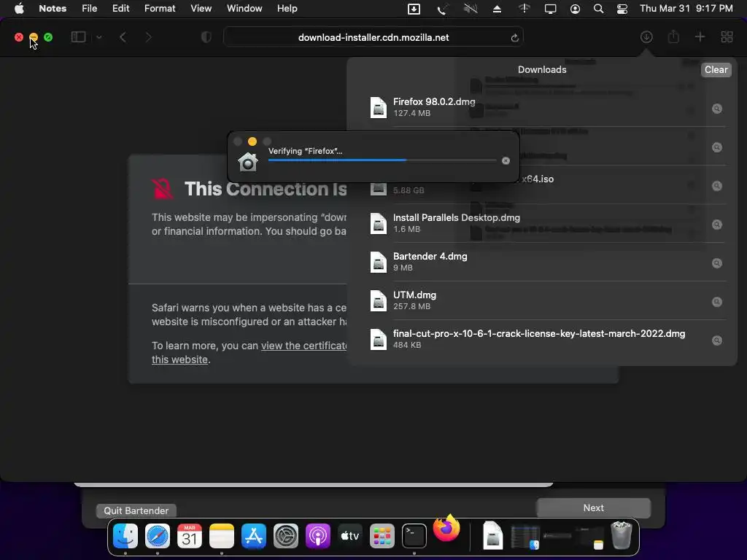Open Launchpad from the Dock

click(x=382, y=536)
